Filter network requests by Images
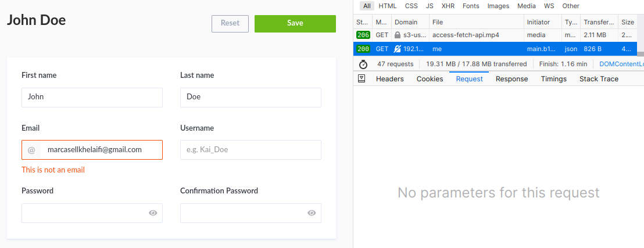This screenshot has width=644, height=248. 498,6
